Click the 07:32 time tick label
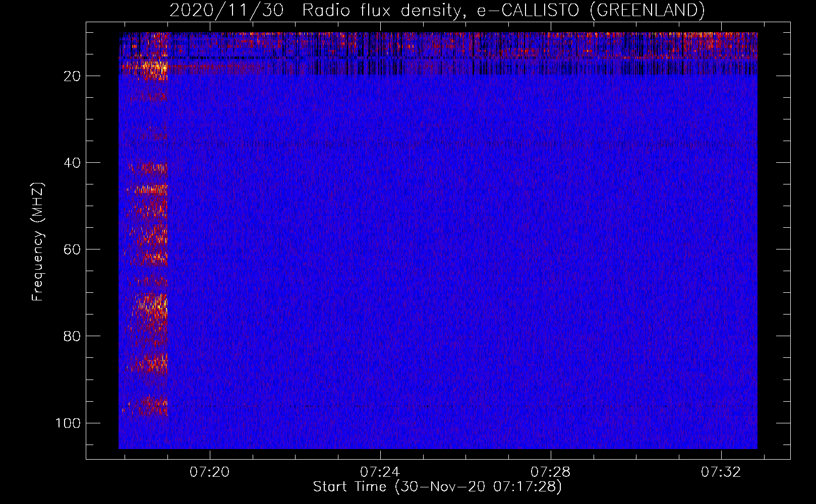 pyautogui.click(x=721, y=472)
